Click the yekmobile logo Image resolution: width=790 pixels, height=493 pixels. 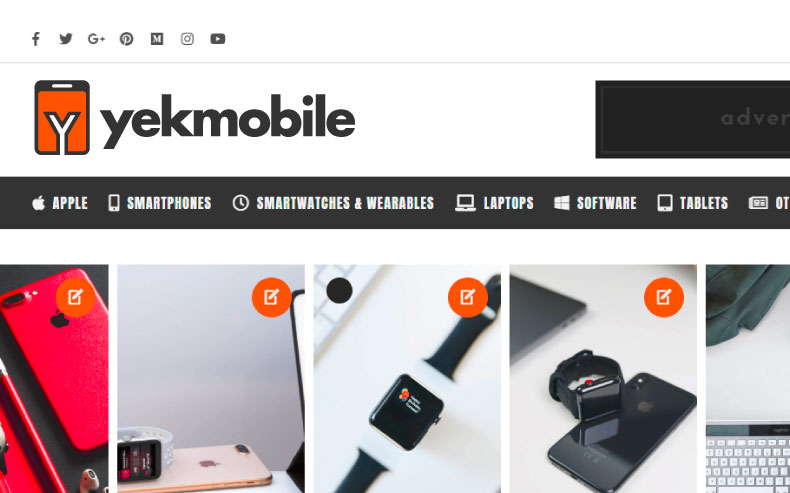point(194,117)
